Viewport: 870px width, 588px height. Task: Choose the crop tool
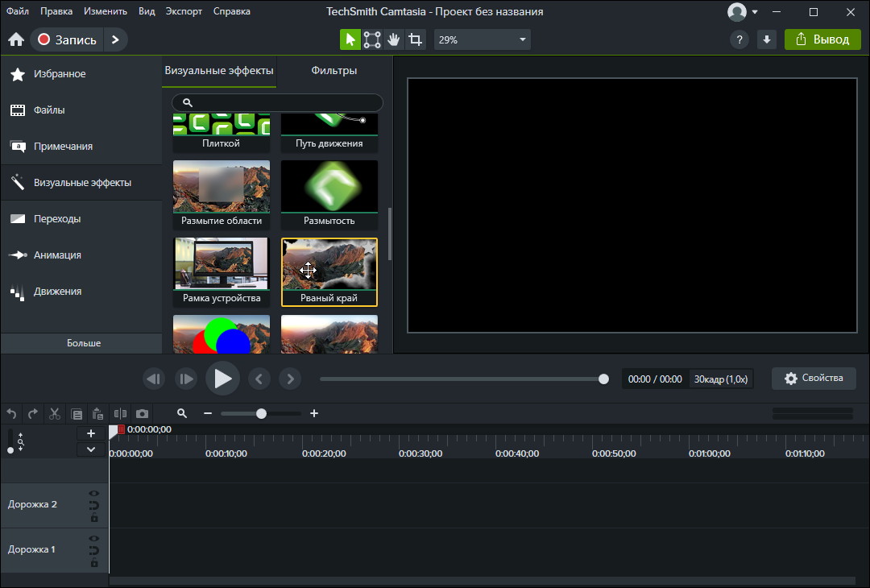tap(415, 39)
